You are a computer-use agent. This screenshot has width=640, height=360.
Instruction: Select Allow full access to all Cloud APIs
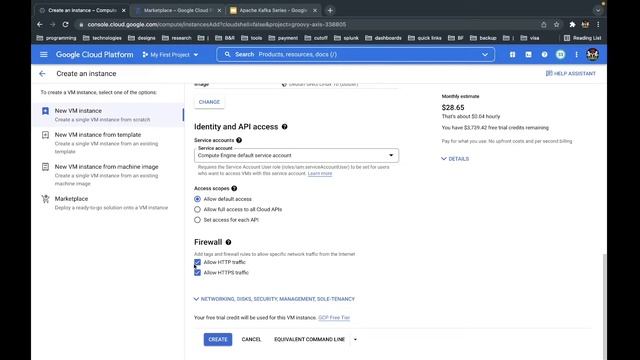click(198, 209)
